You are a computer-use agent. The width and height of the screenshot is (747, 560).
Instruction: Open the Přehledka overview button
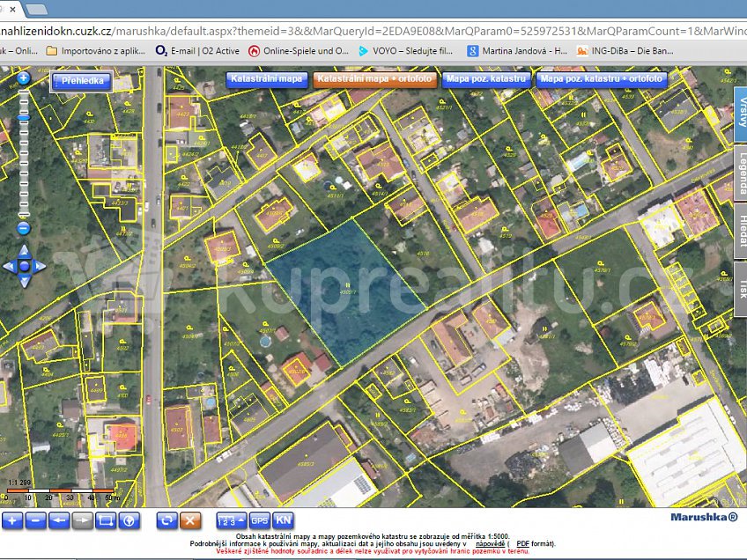click(x=82, y=81)
